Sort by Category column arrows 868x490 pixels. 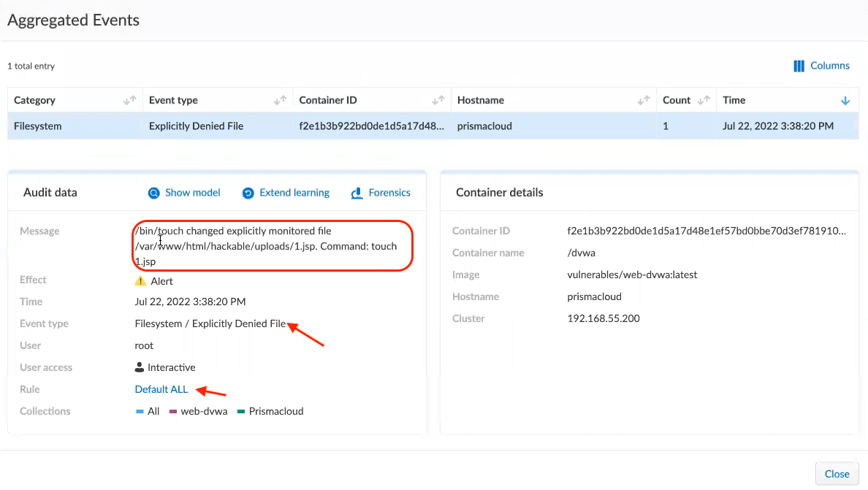click(130, 101)
